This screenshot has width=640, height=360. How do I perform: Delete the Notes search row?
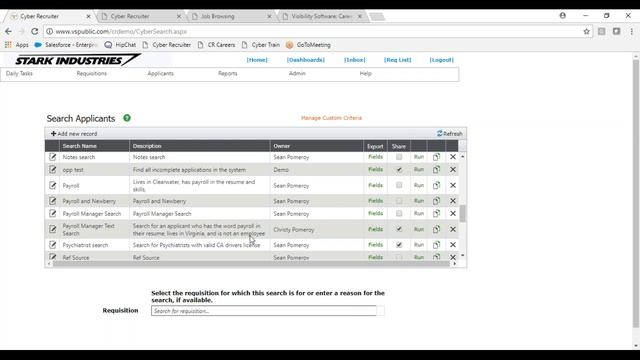click(x=453, y=157)
